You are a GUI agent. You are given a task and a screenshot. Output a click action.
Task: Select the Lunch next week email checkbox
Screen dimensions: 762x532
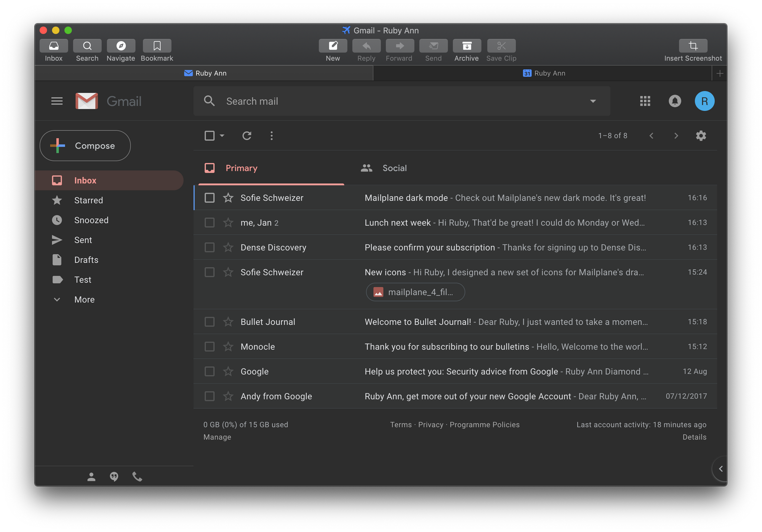click(210, 222)
